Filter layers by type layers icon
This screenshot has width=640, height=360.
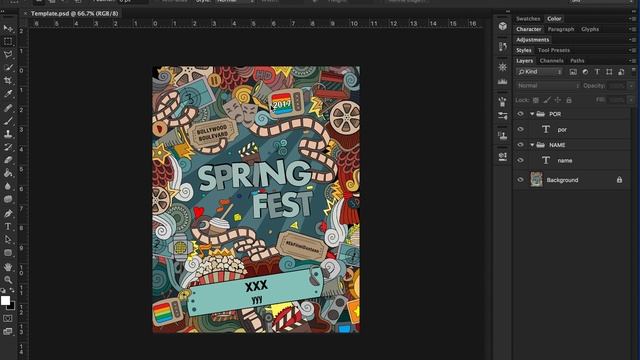pyautogui.click(x=597, y=72)
